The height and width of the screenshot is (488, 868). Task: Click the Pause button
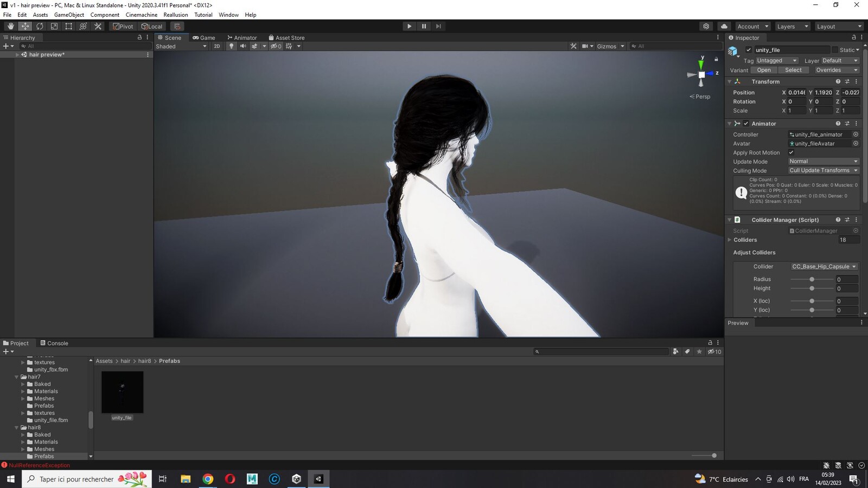424,26
